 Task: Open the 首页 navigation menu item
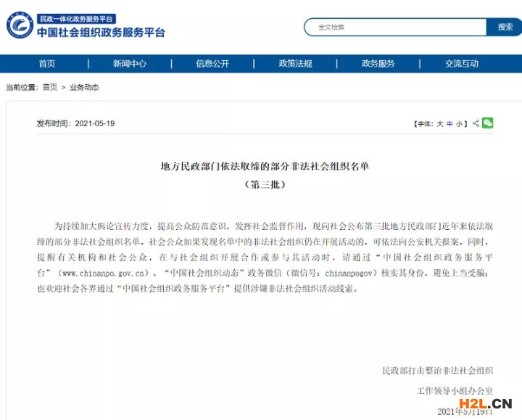coord(47,64)
